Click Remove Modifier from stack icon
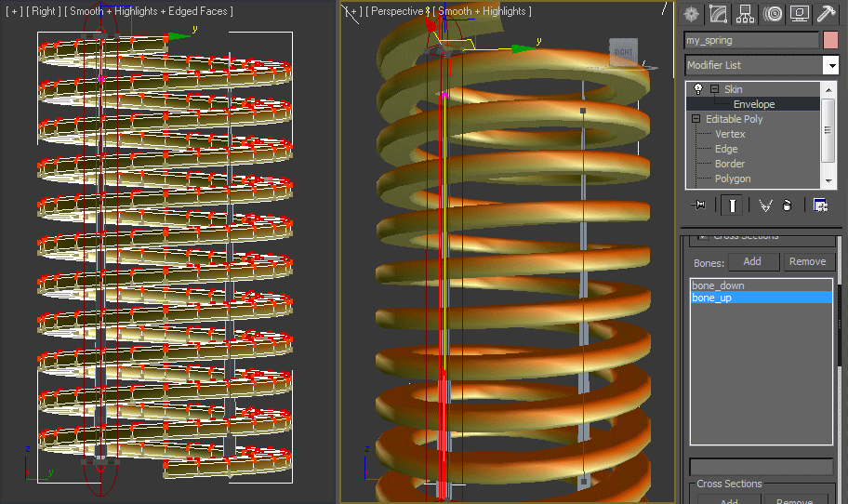The height and width of the screenshot is (504, 848). click(x=788, y=206)
